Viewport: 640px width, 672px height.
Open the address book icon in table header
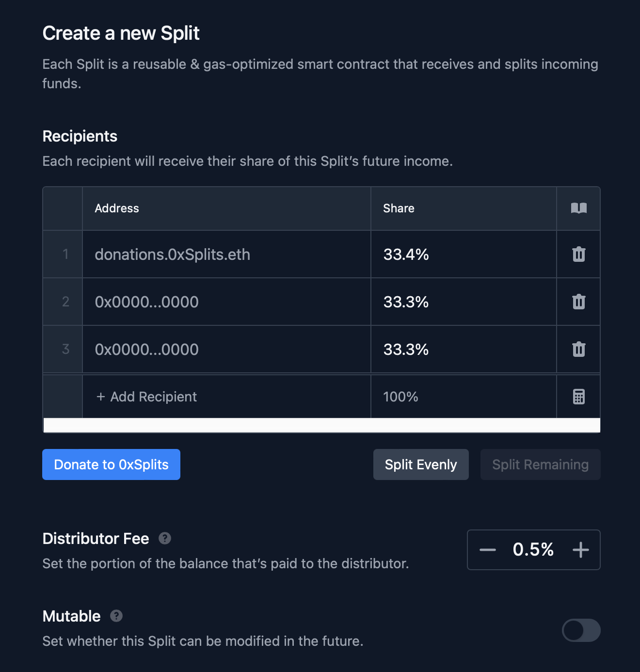[578, 208]
